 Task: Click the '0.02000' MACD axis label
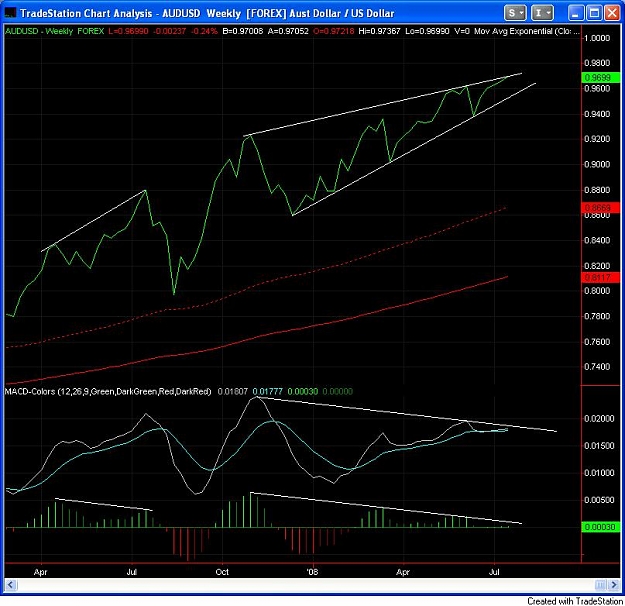599,419
